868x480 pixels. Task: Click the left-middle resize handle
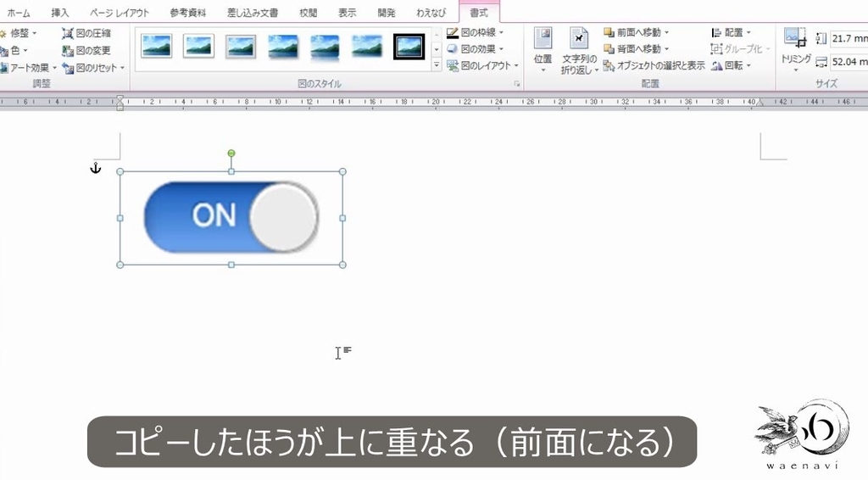click(x=120, y=218)
